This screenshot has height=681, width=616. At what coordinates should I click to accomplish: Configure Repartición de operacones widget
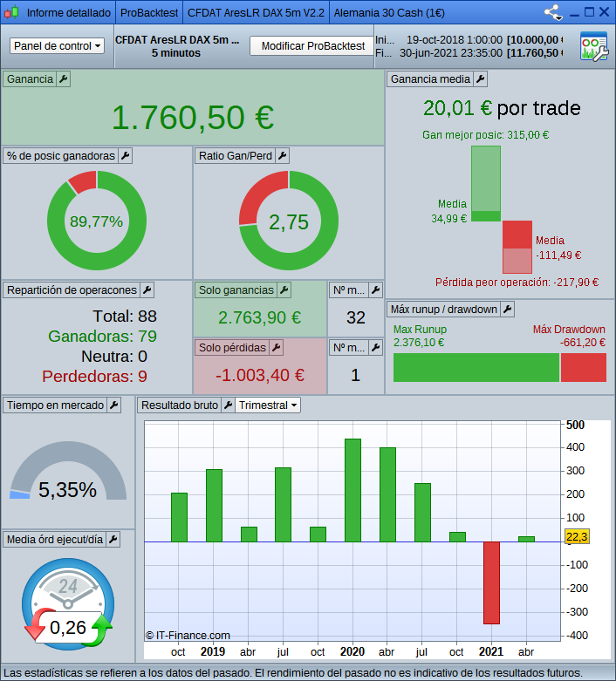[x=147, y=289]
